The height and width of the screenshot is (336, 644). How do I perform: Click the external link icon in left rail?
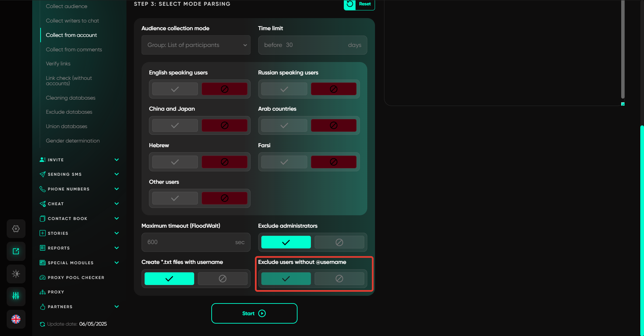(16, 251)
